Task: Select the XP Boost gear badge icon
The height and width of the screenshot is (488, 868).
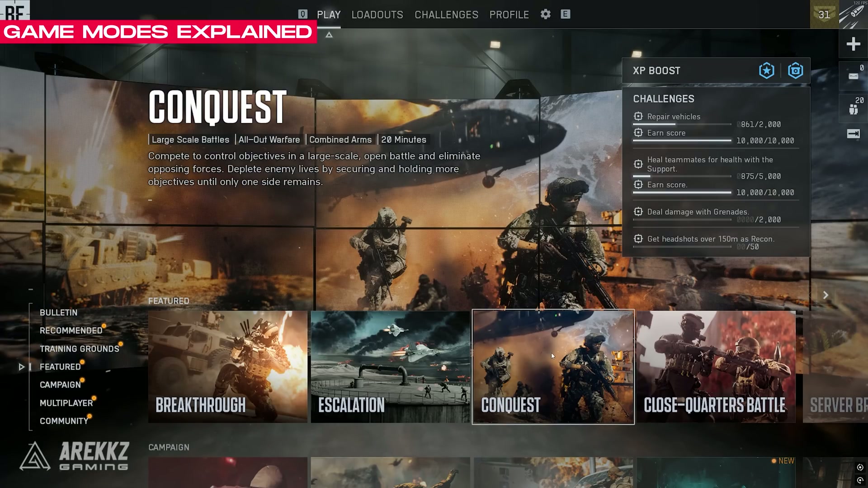Action: click(x=796, y=70)
